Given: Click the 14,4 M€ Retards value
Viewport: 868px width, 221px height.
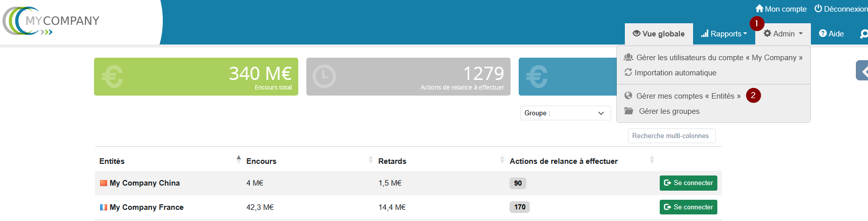Looking at the screenshot, I should coord(392,207).
